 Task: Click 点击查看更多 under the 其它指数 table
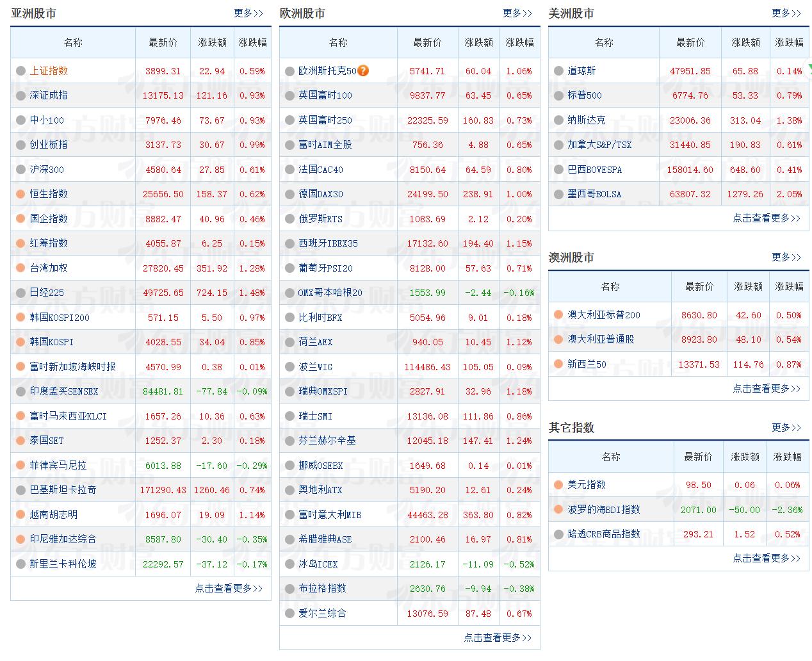pyautogui.click(x=767, y=558)
